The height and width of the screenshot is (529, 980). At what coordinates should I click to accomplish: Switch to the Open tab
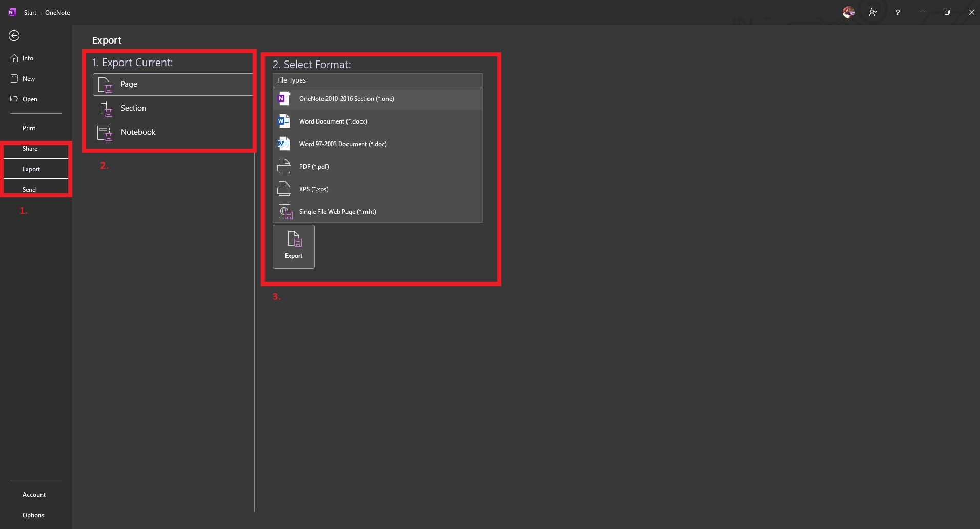[x=36, y=99]
